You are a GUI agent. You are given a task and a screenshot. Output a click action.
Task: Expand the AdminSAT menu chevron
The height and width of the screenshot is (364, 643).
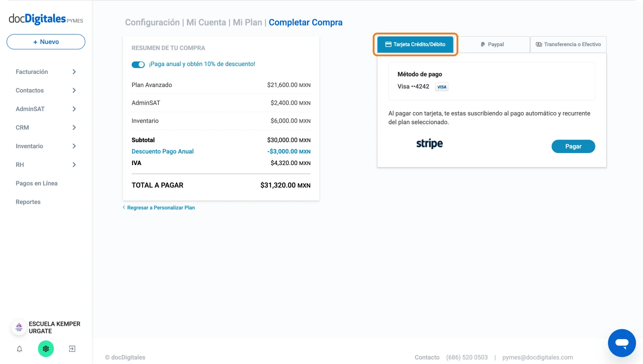coord(74,109)
